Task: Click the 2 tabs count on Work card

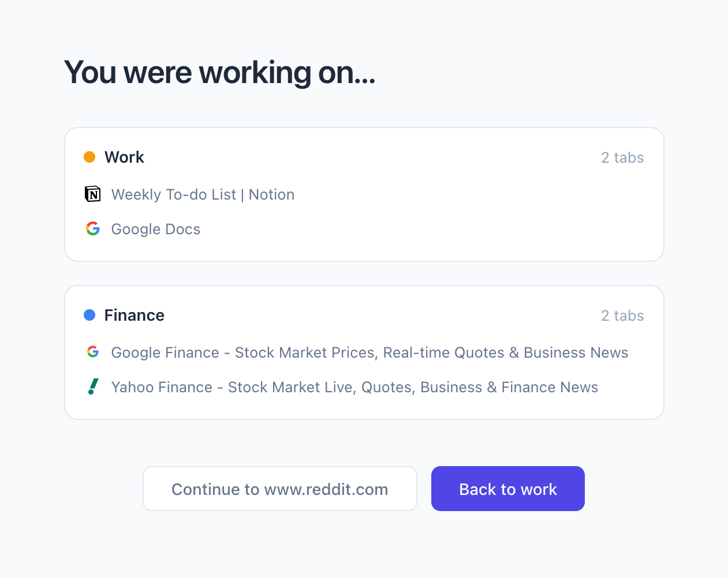Action: tap(622, 157)
